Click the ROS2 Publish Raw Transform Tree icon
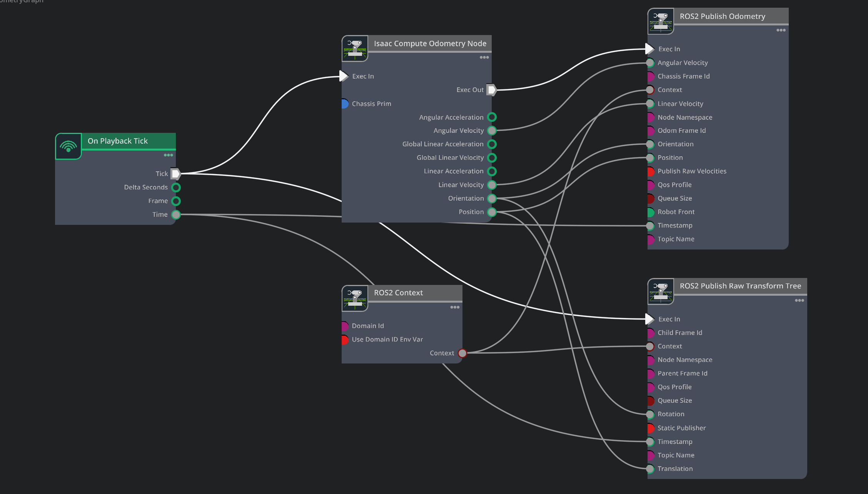This screenshot has width=868, height=494. 661,291
